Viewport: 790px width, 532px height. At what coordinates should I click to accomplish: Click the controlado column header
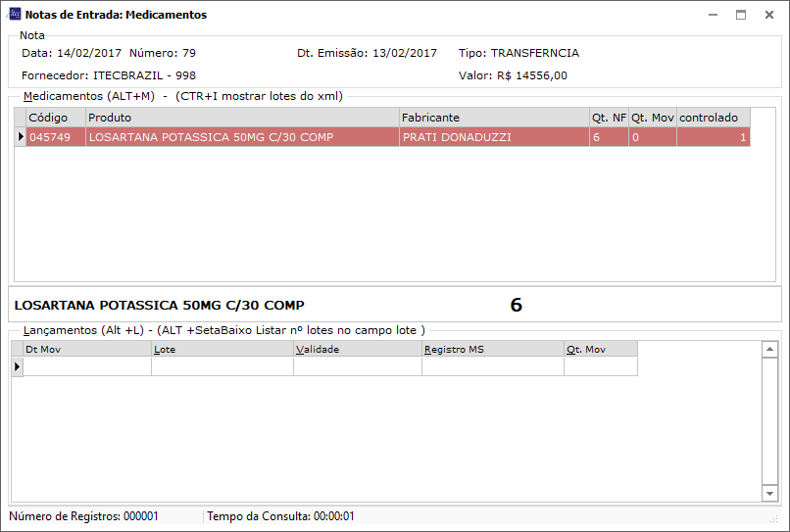coord(714,118)
